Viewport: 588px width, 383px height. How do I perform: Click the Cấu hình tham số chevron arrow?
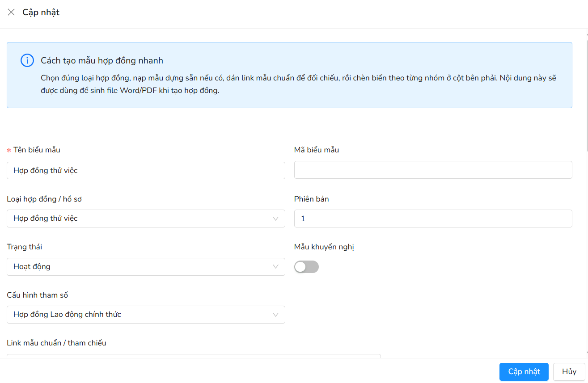click(275, 315)
